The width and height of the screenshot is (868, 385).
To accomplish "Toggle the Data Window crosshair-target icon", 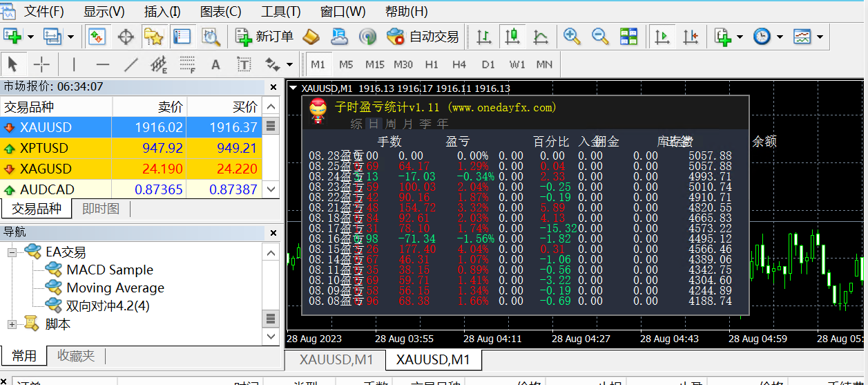I will tap(126, 37).
